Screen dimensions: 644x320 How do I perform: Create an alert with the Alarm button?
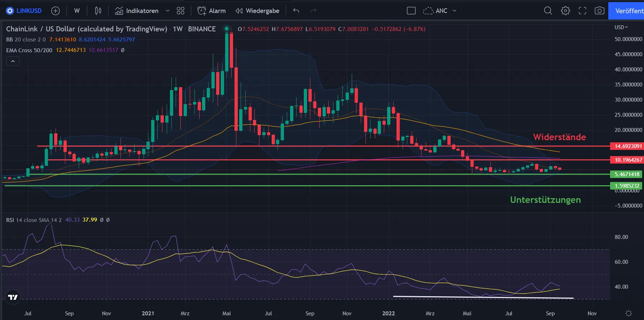click(x=211, y=11)
